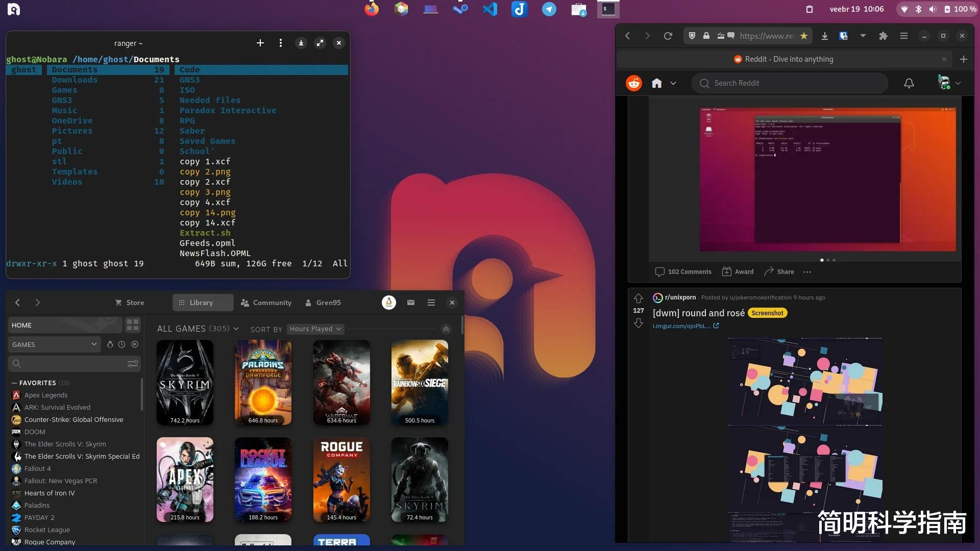Image resolution: width=980 pixels, height=551 pixels.
Task: Expand the ALL GAMES dropdown arrow
Action: (x=236, y=329)
